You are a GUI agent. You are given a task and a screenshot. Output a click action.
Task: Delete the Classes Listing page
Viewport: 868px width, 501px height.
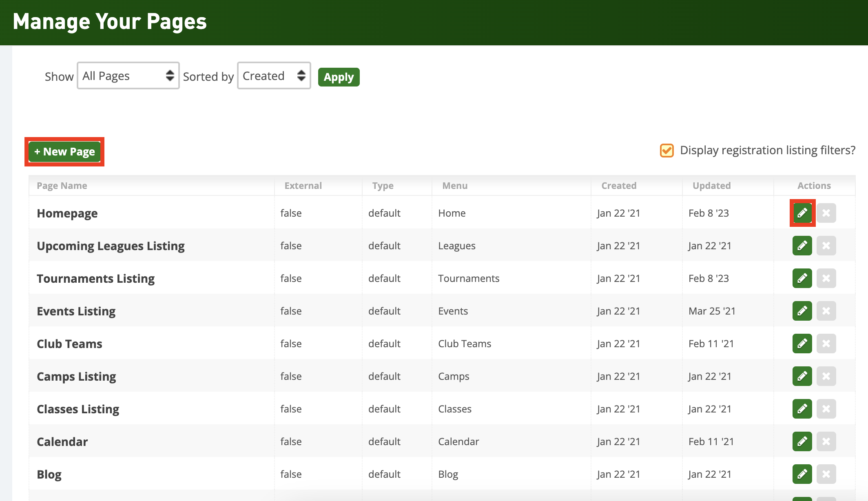click(826, 409)
